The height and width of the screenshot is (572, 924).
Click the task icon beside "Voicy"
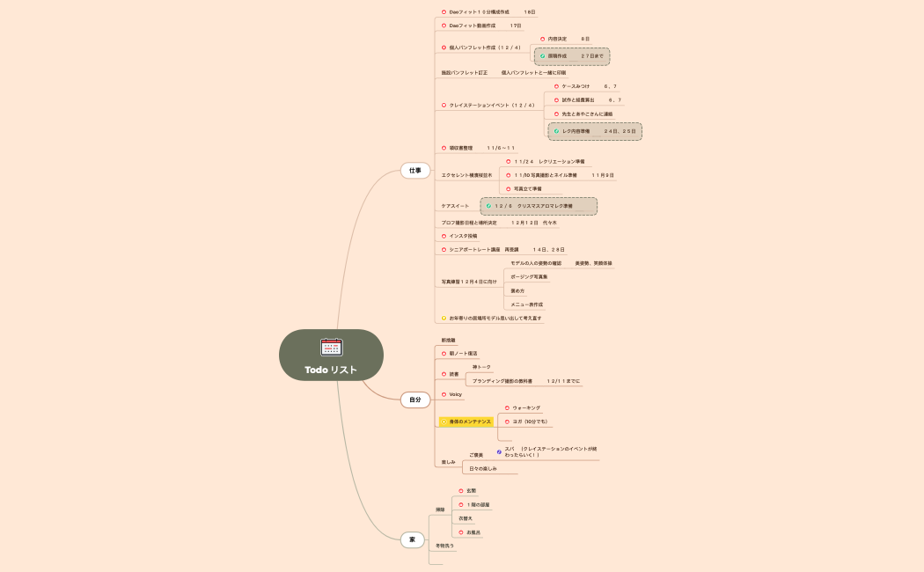pyautogui.click(x=444, y=394)
